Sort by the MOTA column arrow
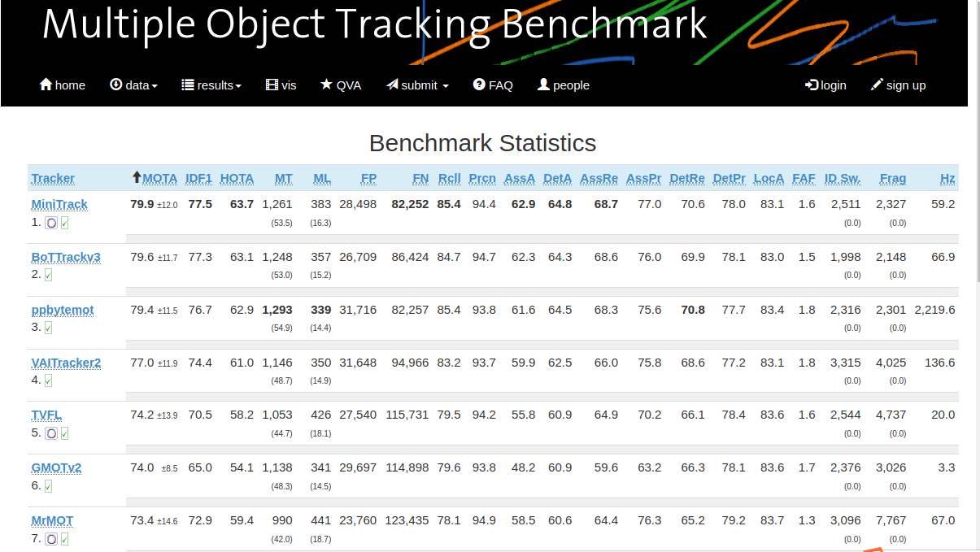The width and height of the screenshot is (980, 552). [x=137, y=178]
